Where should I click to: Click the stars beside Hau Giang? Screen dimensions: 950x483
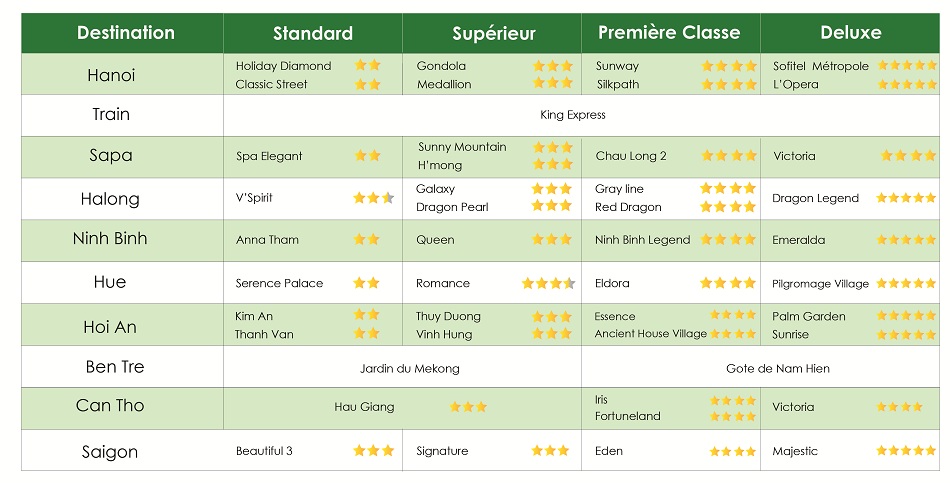[468, 407]
